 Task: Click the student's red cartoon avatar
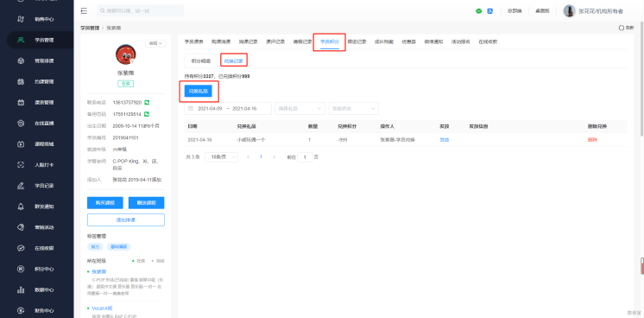pos(126,54)
